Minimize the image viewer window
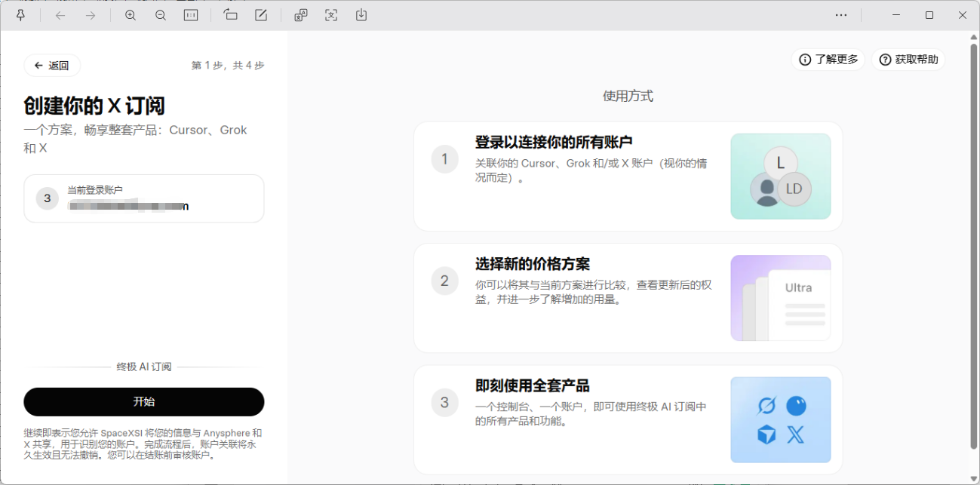 pos(896,15)
